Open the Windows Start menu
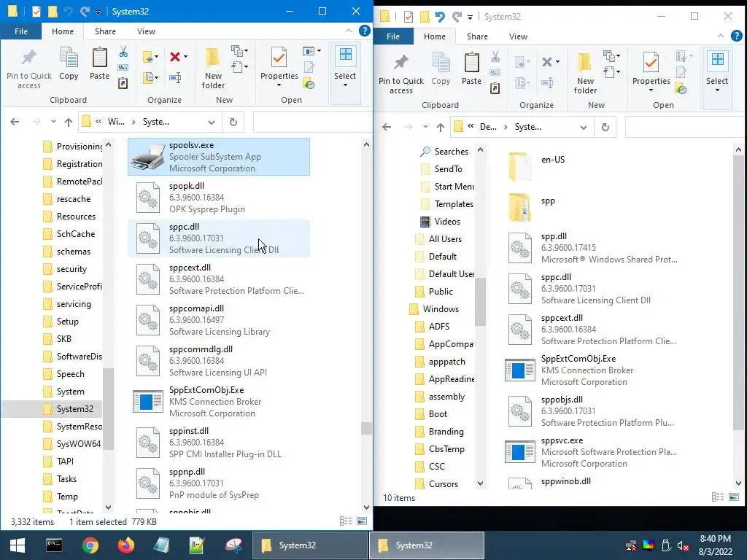The width and height of the screenshot is (747, 560). (18, 545)
